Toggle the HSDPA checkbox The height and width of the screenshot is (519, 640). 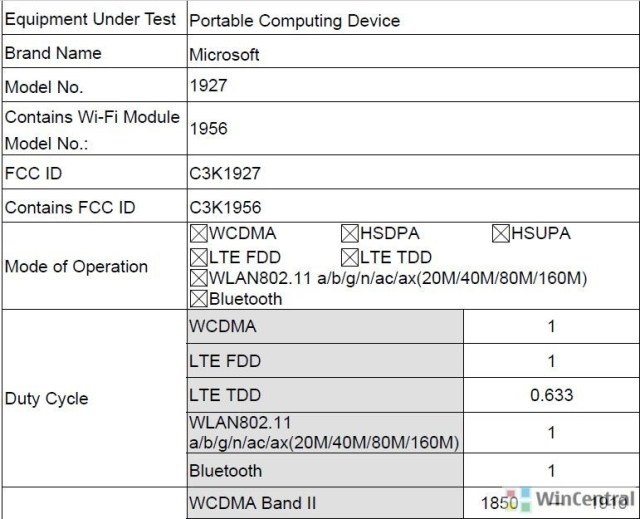350,234
